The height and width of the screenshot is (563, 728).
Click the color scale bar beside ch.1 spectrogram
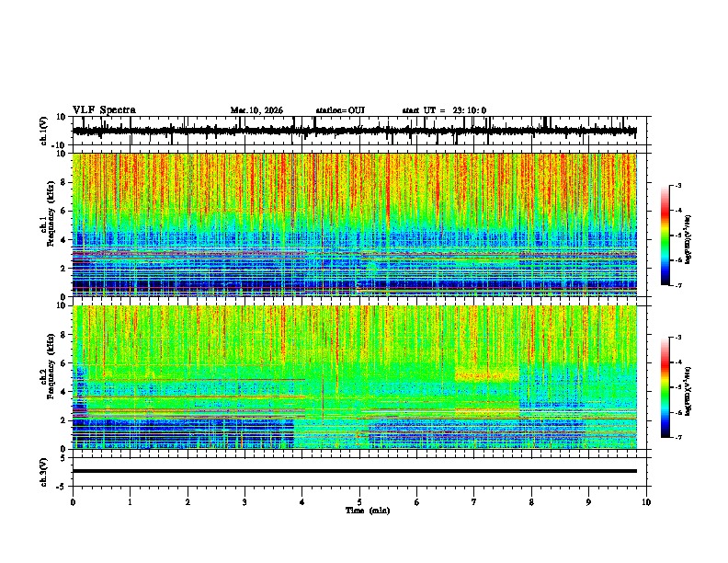tap(665, 236)
